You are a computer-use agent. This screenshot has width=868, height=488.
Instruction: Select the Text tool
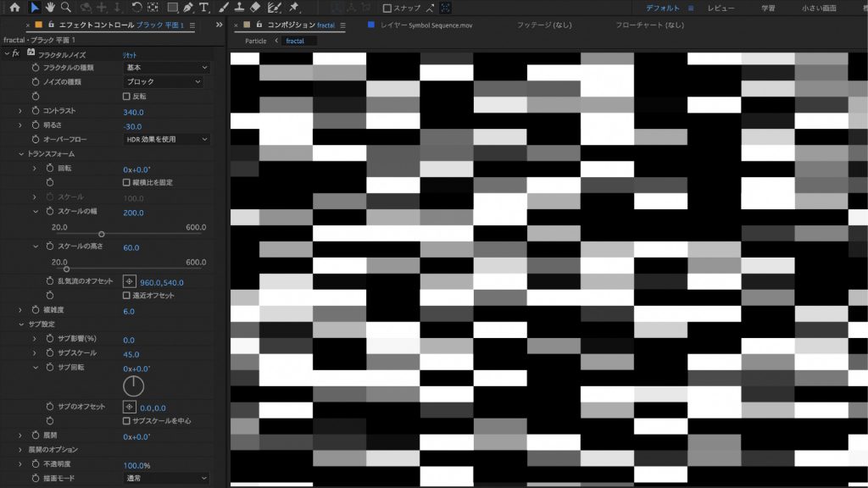204,8
